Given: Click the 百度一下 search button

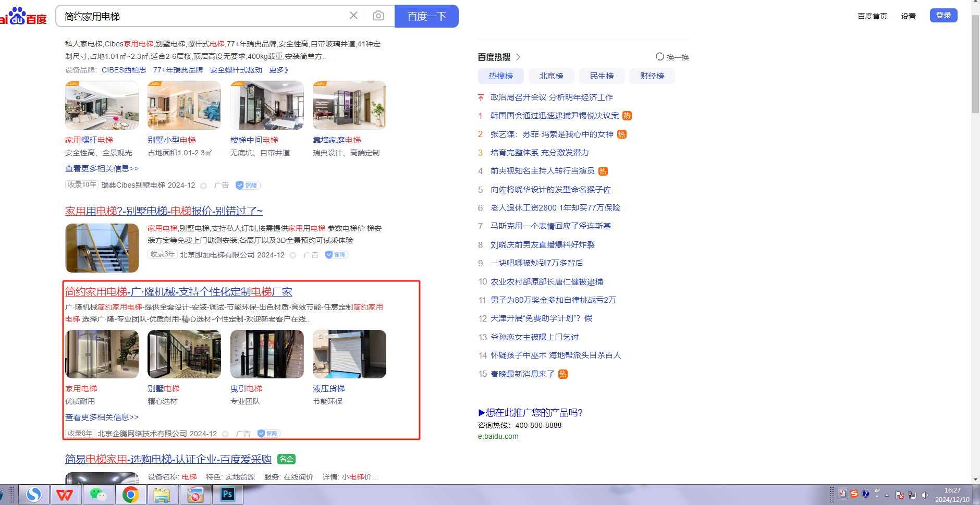Looking at the screenshot, I should (426, 16).
